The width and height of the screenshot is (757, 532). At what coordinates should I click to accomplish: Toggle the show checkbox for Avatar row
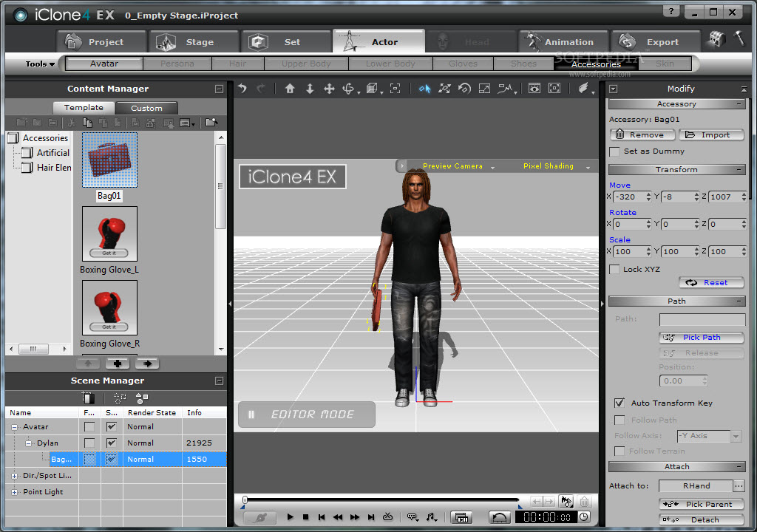[x=112, y=427]
